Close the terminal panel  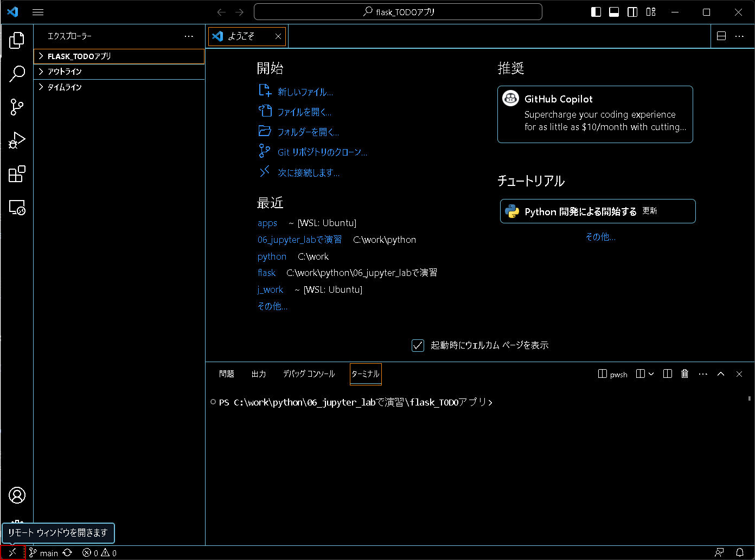[x=739, y=374]
